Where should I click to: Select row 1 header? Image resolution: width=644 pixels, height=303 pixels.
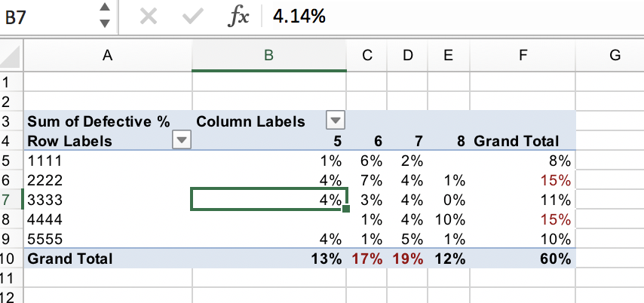point(11,81)
